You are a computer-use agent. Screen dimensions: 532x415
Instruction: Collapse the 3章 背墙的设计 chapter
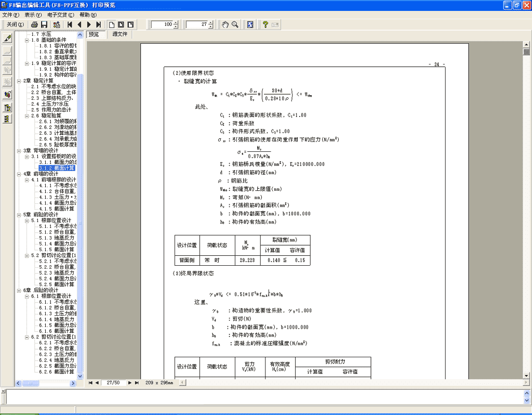(x=19, y=151)
